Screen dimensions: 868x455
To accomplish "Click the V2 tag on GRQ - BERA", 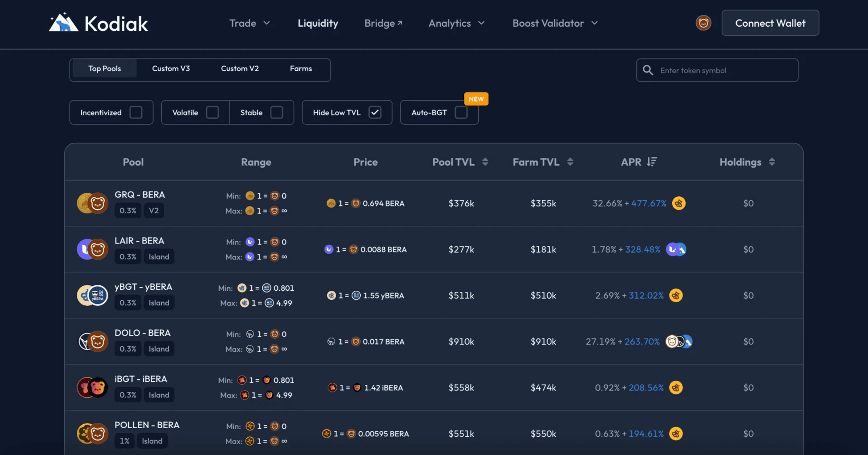I will [x=154, y=210].
